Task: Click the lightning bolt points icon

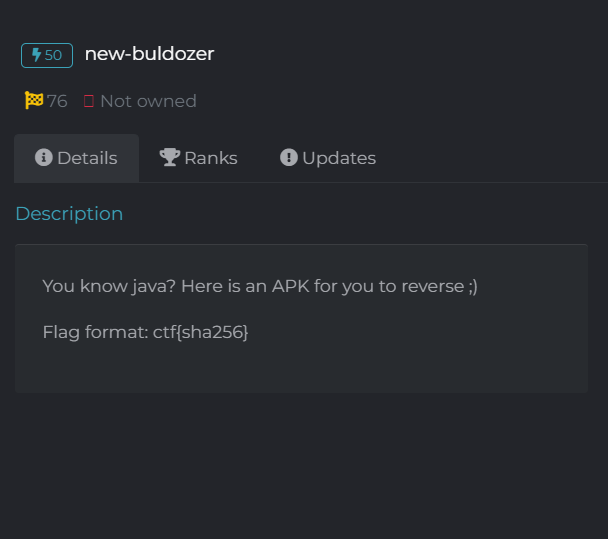Action: pos(36,55)
